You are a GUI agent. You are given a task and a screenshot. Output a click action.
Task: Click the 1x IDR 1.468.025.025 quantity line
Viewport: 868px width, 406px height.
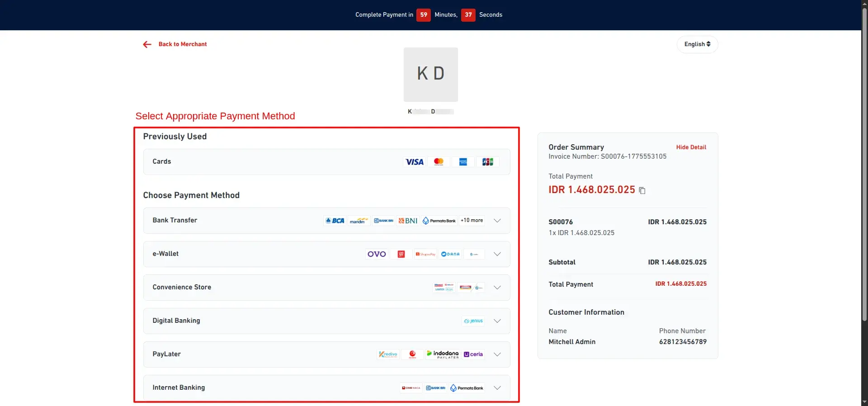pos(581,233)
